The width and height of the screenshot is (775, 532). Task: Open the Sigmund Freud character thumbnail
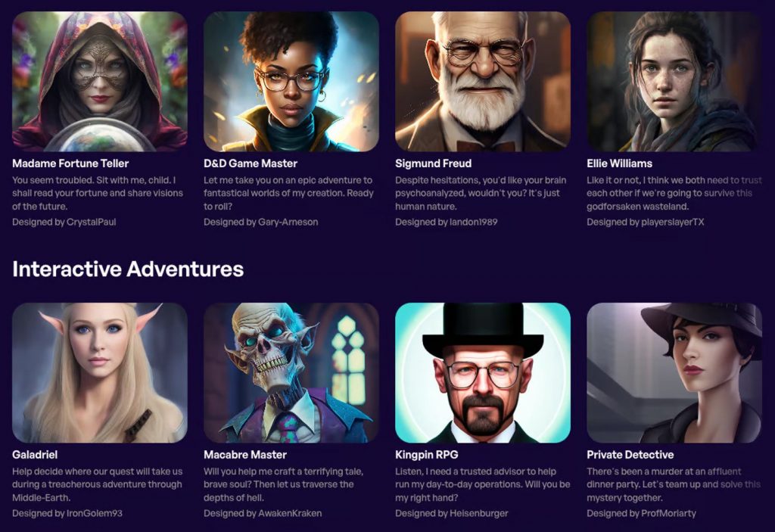click(483, 82)
